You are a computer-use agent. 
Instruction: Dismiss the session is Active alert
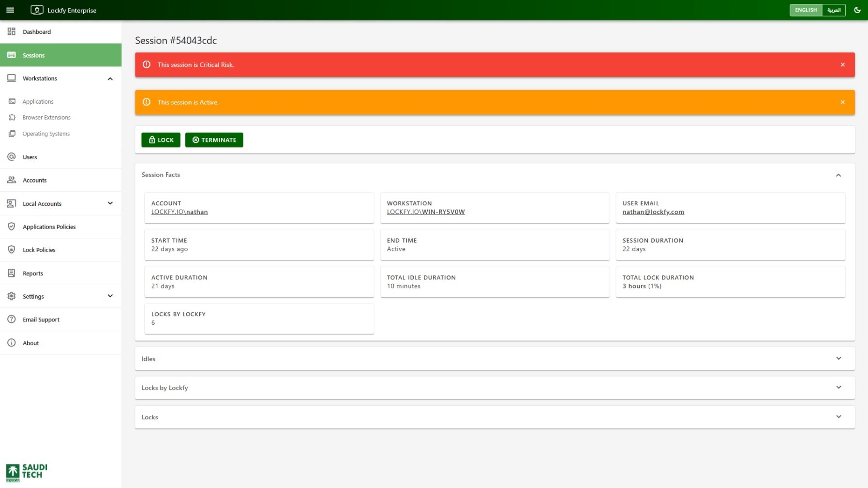(842, 103)
